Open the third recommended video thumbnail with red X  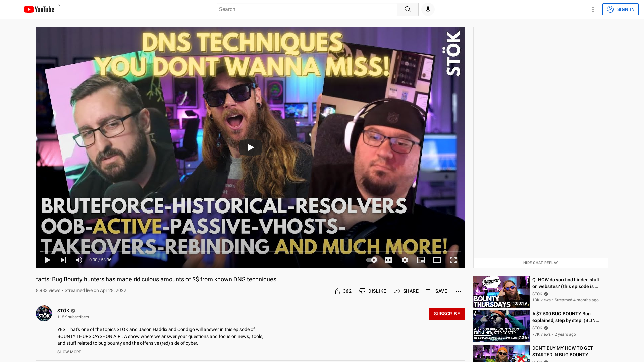click(501, 353)
